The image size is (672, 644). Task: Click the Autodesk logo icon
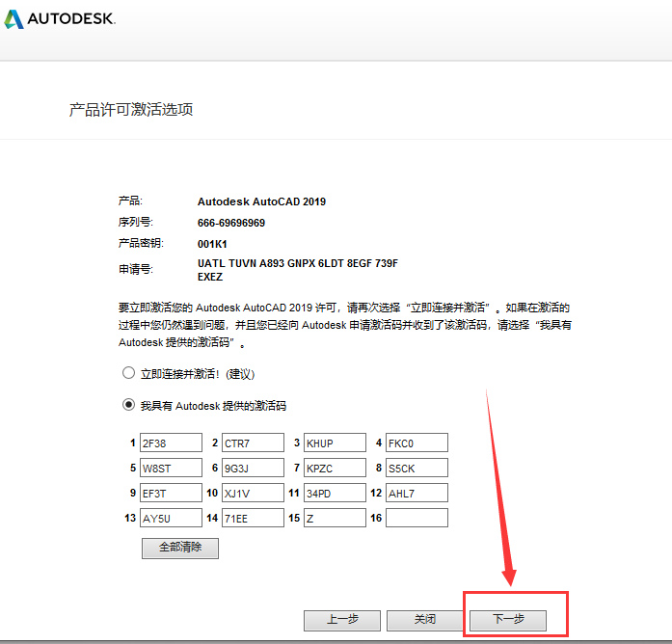pyautogui.click(x=14, y=19)
